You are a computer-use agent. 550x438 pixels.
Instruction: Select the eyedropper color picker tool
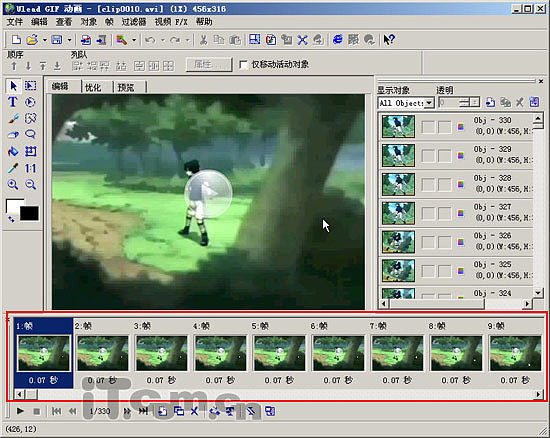pos(13,168)
